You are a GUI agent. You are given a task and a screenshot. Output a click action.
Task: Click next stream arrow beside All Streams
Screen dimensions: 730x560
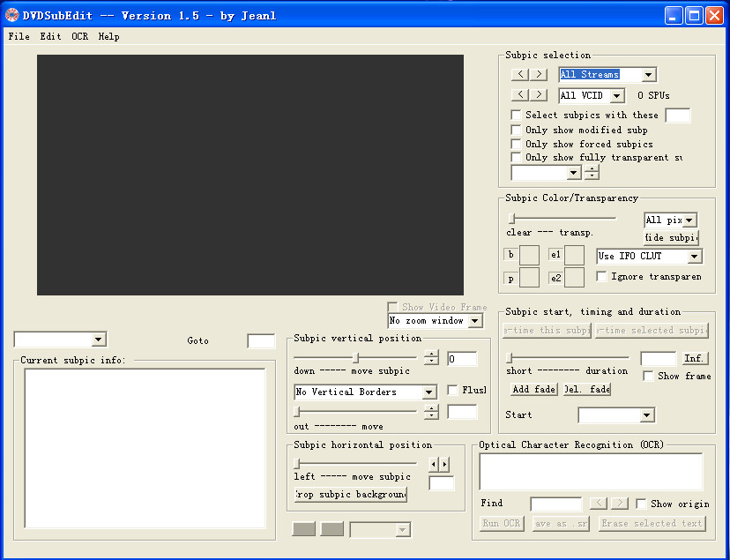click(539, 75)
